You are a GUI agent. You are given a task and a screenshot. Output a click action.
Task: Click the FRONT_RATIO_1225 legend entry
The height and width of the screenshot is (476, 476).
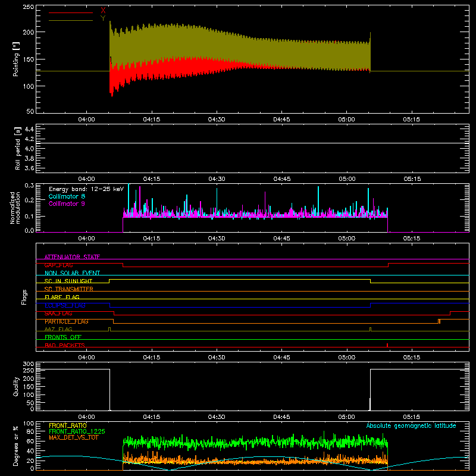pos(77,431)
